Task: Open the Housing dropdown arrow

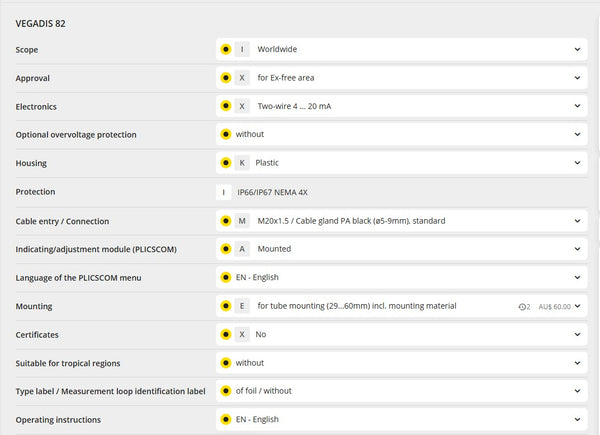Action: (x=577, y=163)
